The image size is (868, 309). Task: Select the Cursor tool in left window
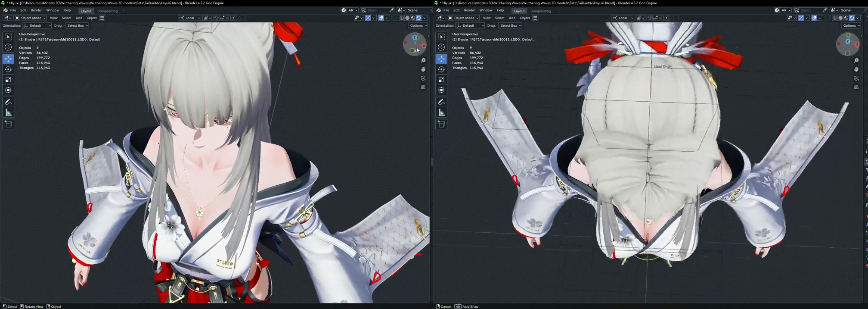8,47
